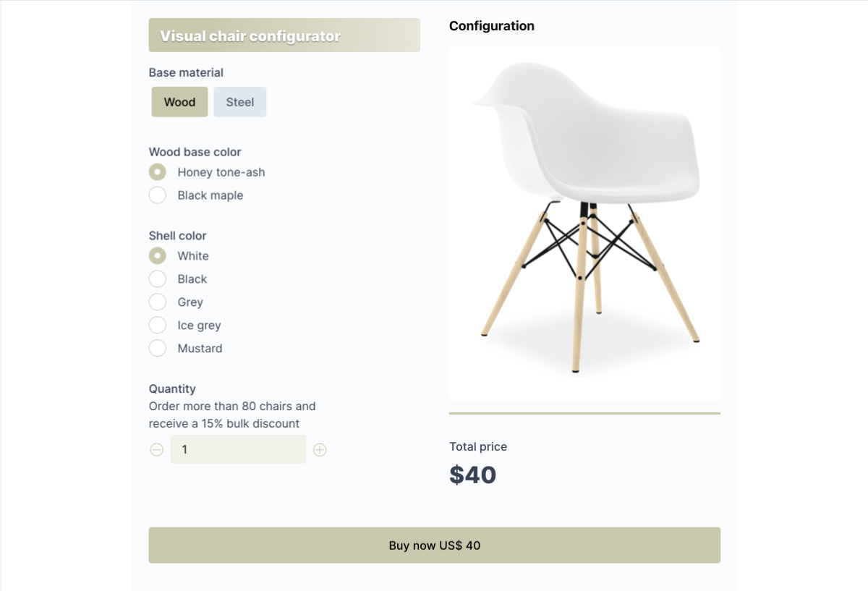This screenshot has width=868, height=591.
Task: Choose Mustard shell color
Action: (158, 349)
